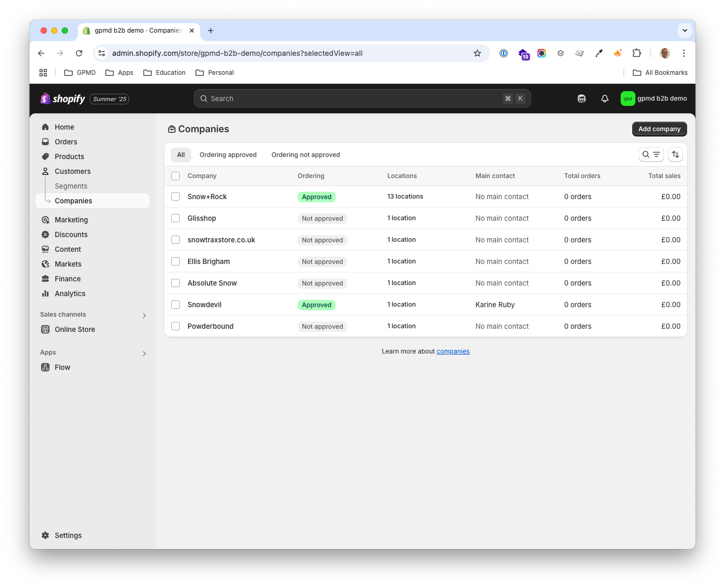Check the snowtraxstore.co.uk row checkbox
The width and height of the screenshot is (725, 588).
[x=175, y=240]
